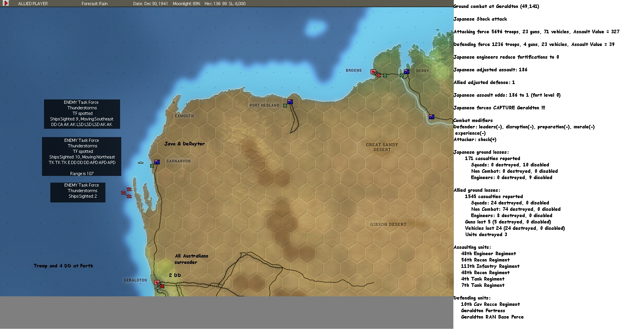Click the 'Tromp and 4 DD at Perth' note
Image resolution: width=644 pixels, height=332 pixels.
click(x=63, y=266)
